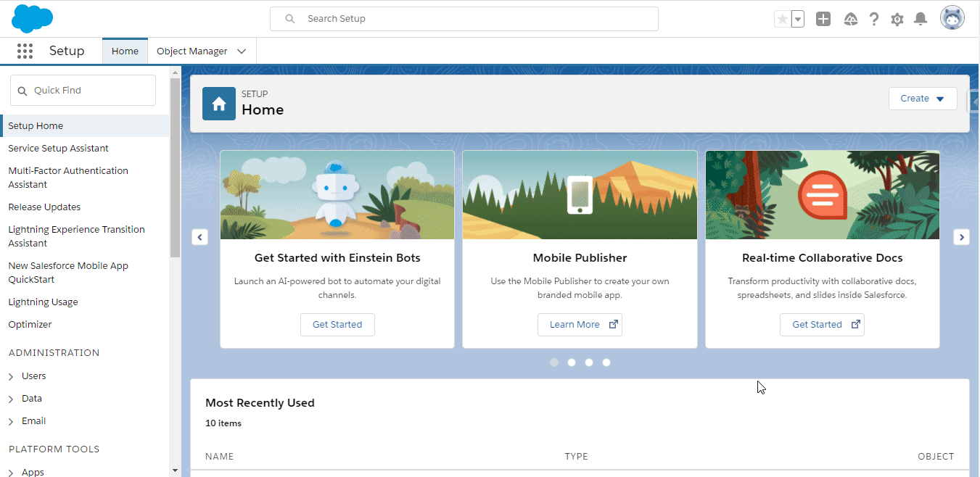Viewport: 980px width, 477px height.
Task: Open the favorites list dropdown arrow
Action: coord(798,20)
